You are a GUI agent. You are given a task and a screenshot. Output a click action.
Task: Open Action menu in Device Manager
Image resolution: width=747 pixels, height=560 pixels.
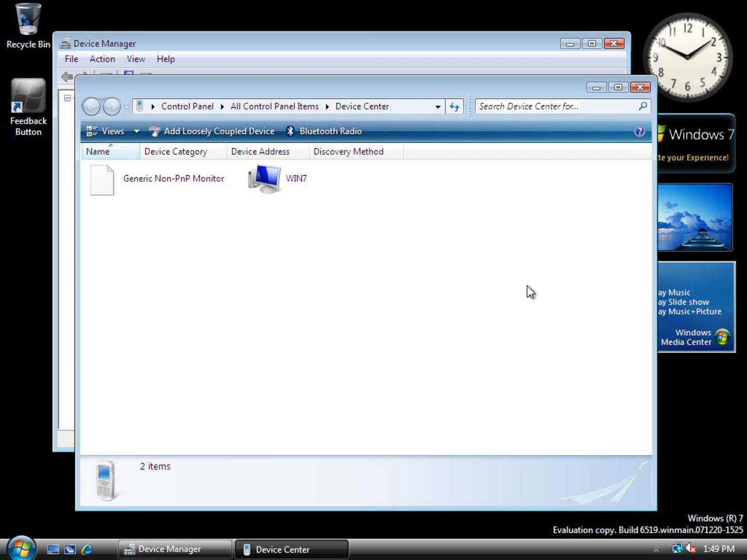(102, 59)
